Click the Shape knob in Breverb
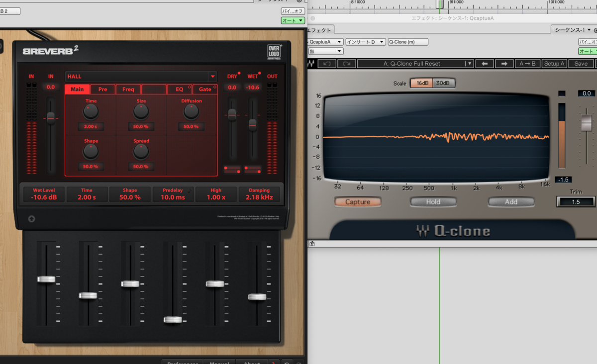This screenshot has height=364, width=597. click(x=91, y=151)
